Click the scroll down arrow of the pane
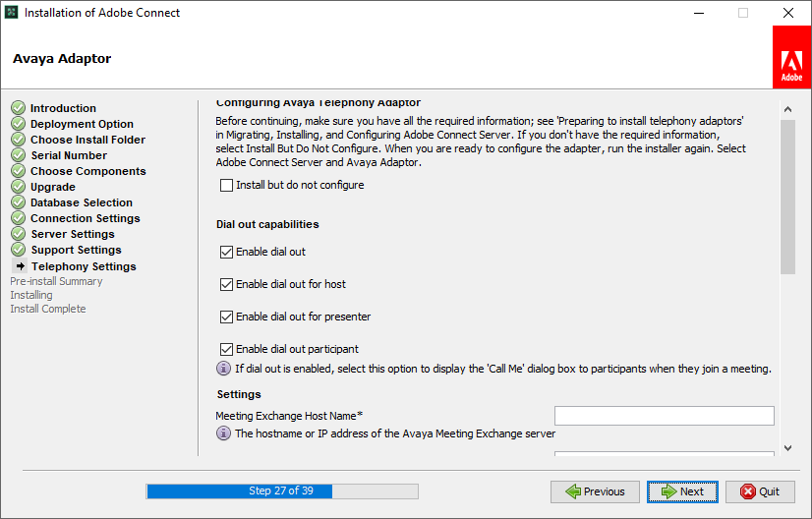 pos(787,448)
